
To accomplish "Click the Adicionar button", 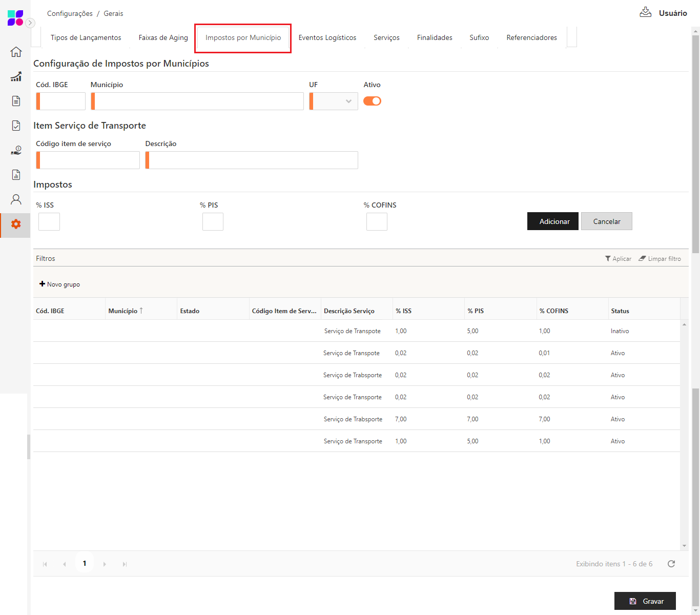I will (552, 221).
